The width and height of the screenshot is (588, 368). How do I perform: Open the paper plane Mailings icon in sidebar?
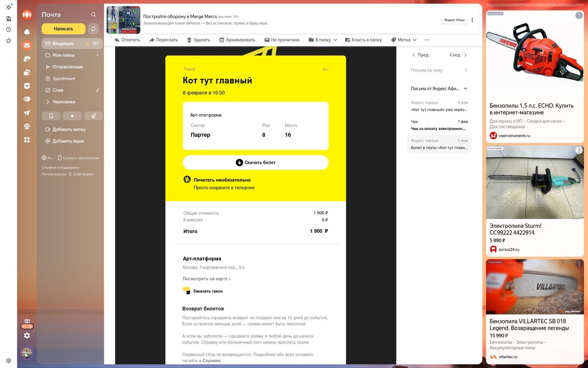tap(27, 113)
